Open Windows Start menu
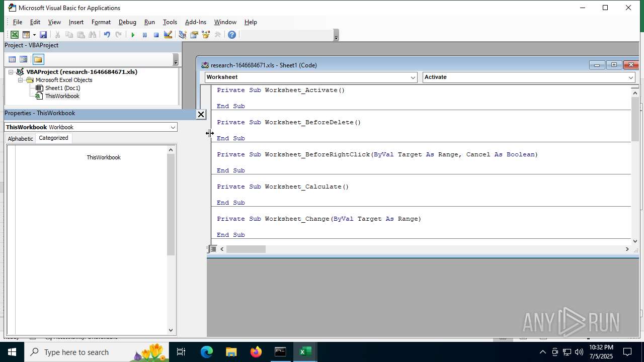644x362 pixels. [x=12, y=352]
